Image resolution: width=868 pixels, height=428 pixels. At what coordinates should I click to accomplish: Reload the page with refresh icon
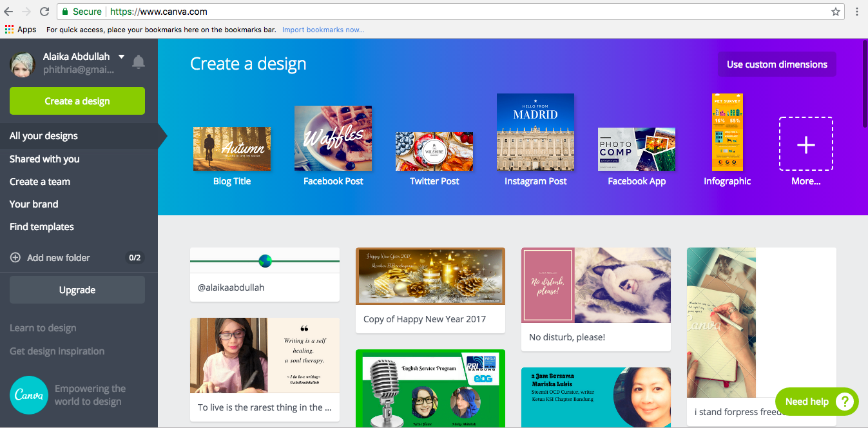(44, 12)
